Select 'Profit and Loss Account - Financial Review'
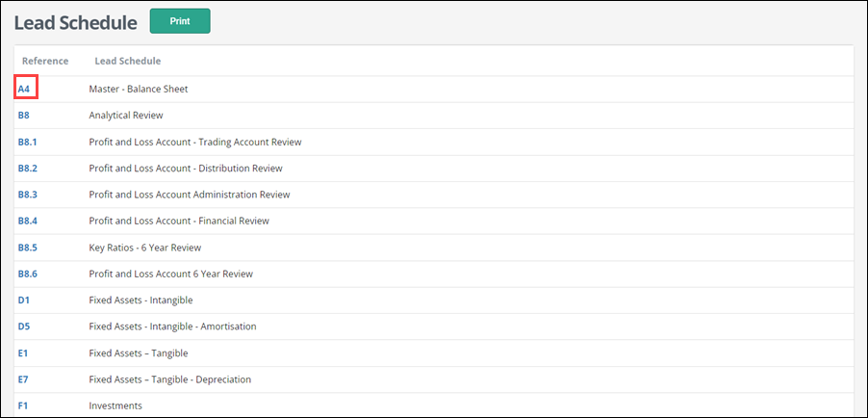This screenshot has height=418, width=868. 179,221
